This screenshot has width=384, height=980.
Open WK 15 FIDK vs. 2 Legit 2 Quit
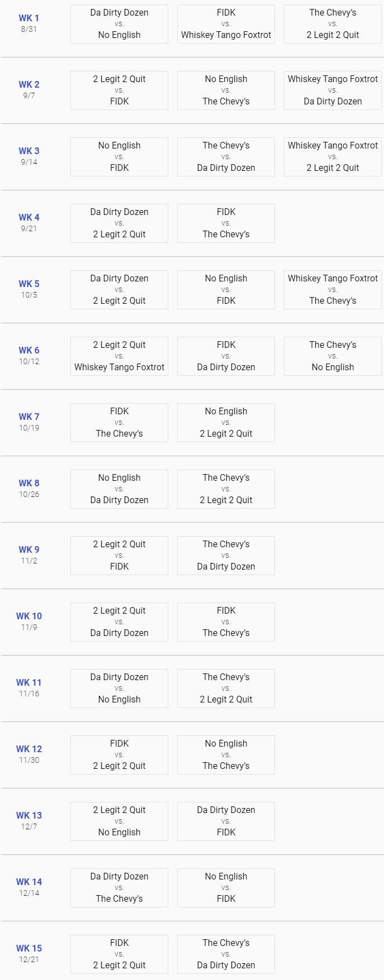(x=119, y=954)
